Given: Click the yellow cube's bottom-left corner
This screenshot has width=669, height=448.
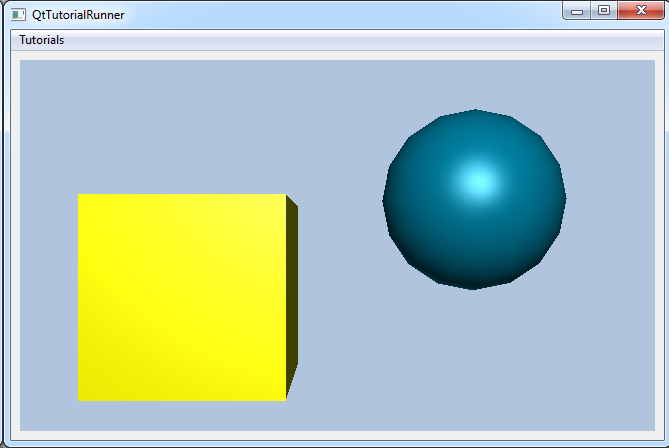Looking at the screenshot, I should point(80,399).
